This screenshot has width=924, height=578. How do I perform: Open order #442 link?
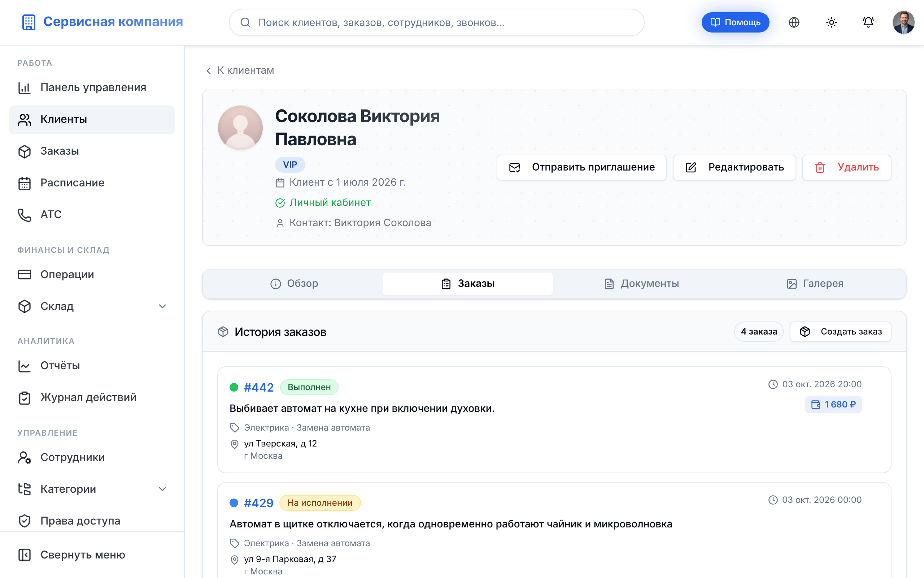coord(259,388)
